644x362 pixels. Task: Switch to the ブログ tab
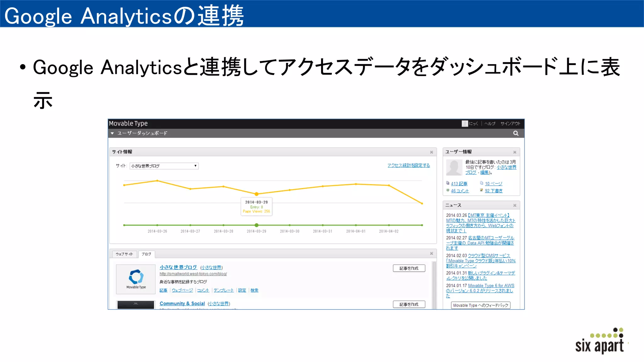pos(146,254)
